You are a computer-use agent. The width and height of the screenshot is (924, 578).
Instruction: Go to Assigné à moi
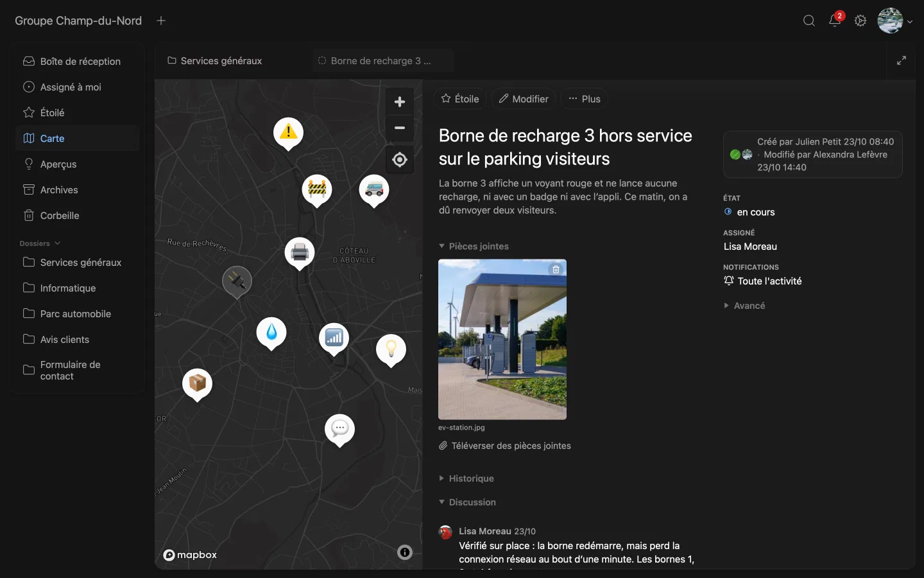pyautogui.click(x=78, y=87)
